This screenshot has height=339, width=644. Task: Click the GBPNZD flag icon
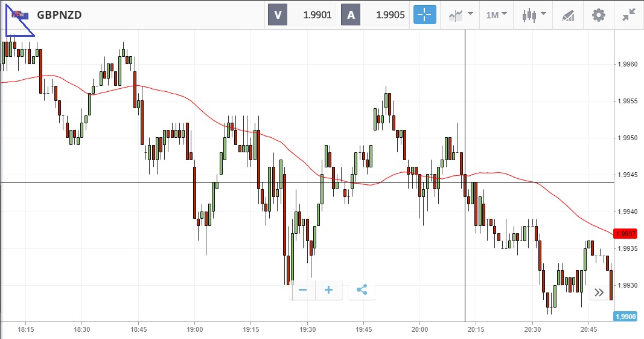18,15
